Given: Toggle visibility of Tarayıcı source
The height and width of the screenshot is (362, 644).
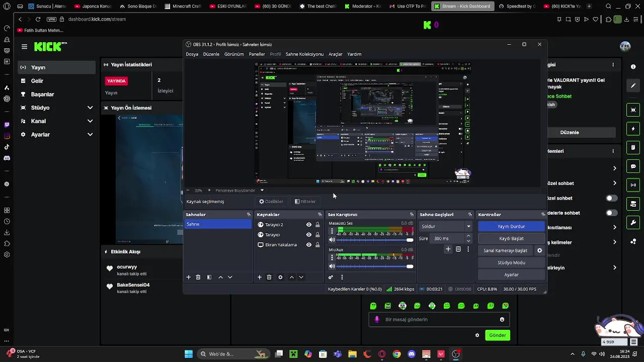Looking at the screenshot, I should (x=309, y=235).
